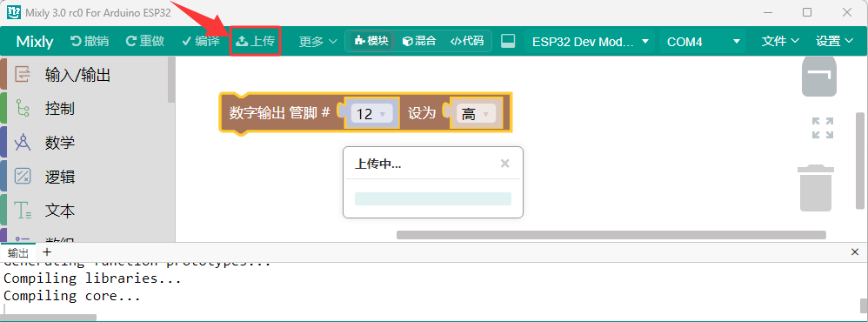Open the pin number 12 dropdown
This screenshot has height=322, width=868.
point(372,114)
